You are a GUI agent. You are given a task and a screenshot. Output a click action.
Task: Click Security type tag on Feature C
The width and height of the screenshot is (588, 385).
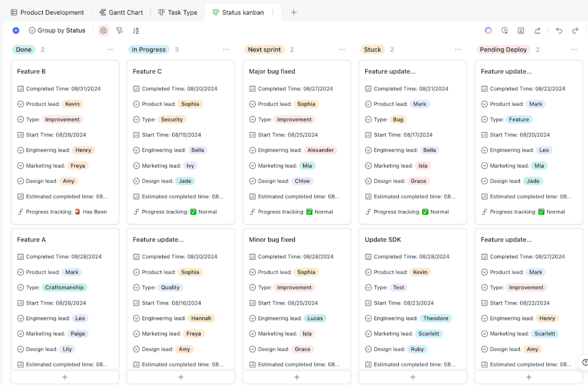[172, 119]
